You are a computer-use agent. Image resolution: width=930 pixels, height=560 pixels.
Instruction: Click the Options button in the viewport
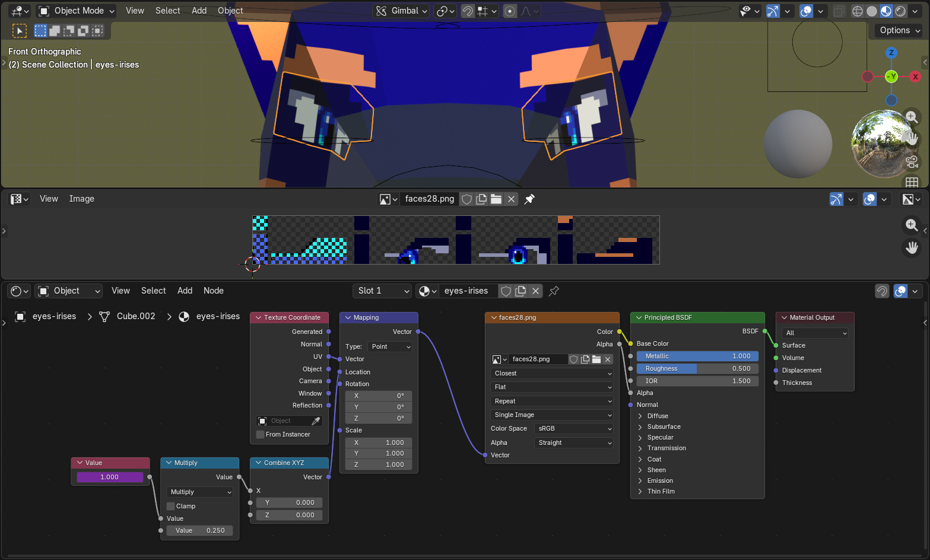899,30
